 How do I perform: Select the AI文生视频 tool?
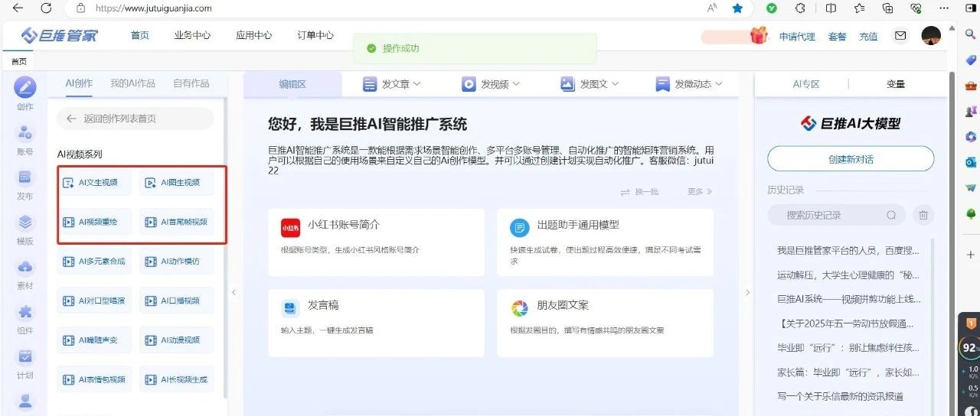coord(93,183)
